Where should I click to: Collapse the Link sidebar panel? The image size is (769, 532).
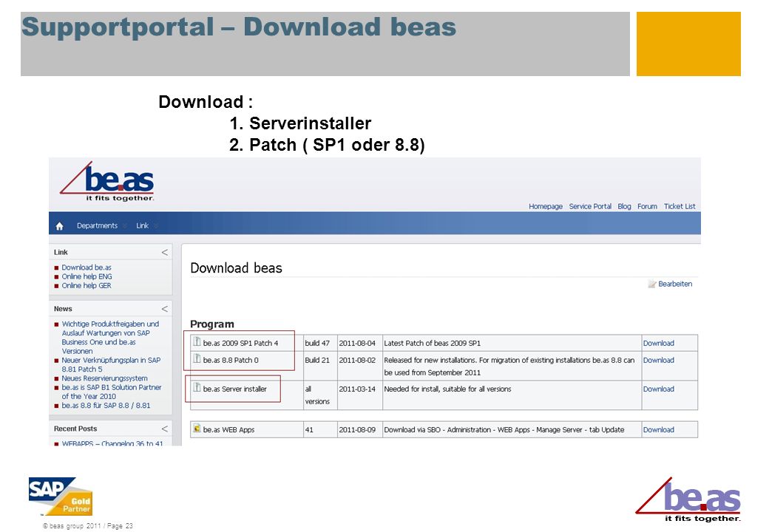pyautogui.click(x=165, y=252)
